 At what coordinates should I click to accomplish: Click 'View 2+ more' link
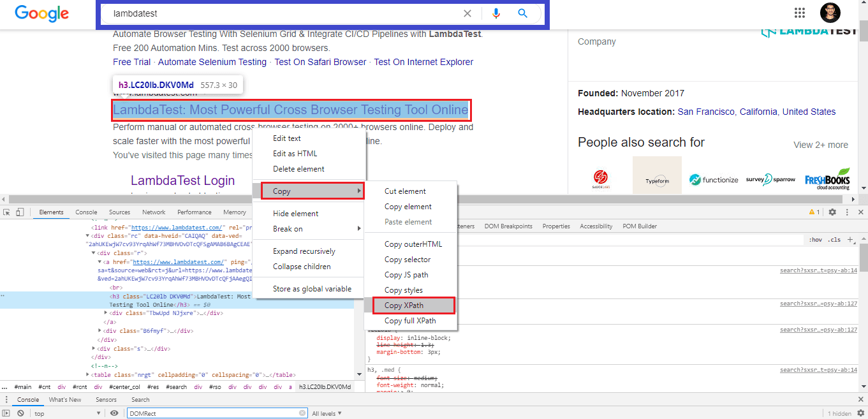tap(820, 145)
